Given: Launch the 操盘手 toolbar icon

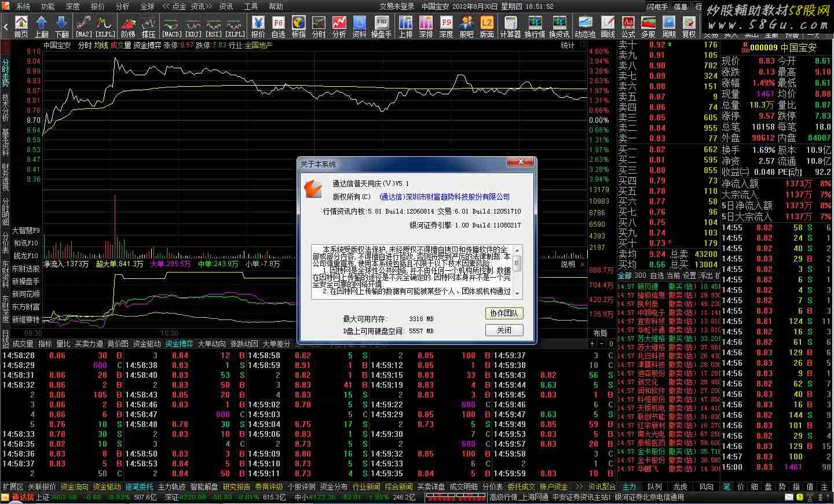Looking at the screenshot, I should pos(381,27).
